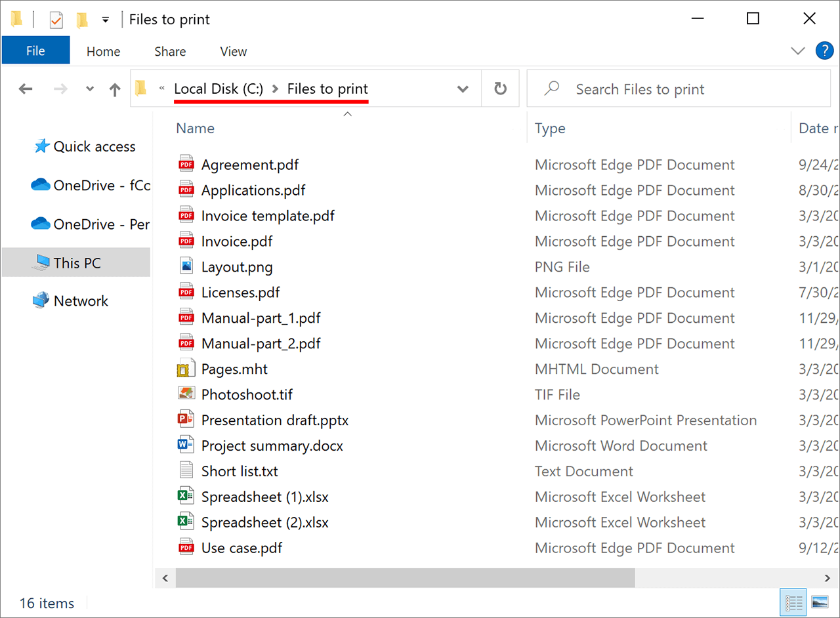Switch to thumbnail view via bottom-right toggle

820,602
